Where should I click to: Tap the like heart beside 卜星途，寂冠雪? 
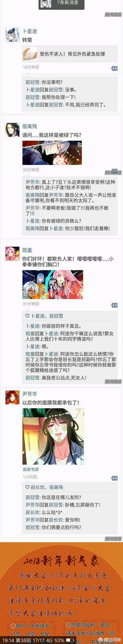[27, 316]
